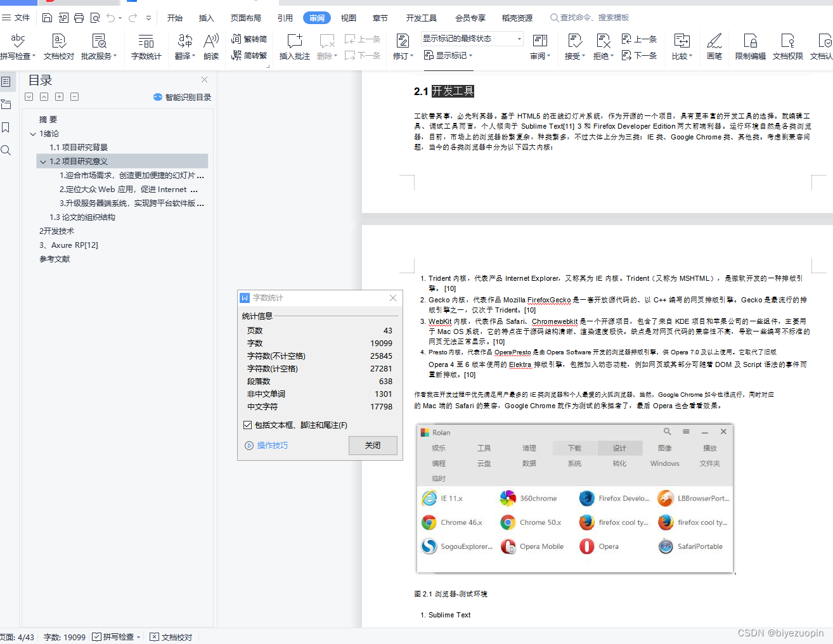This screenshot has height=644, width=833.
Task: Go to previous revision with 上一条 beside 接受
Action: pos(639,39)
